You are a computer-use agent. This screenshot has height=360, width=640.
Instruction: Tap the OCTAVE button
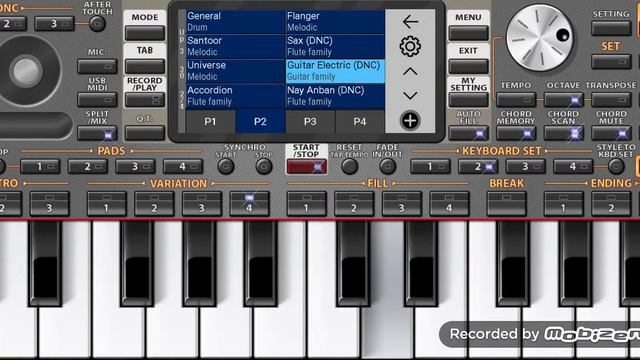[564, 100]
